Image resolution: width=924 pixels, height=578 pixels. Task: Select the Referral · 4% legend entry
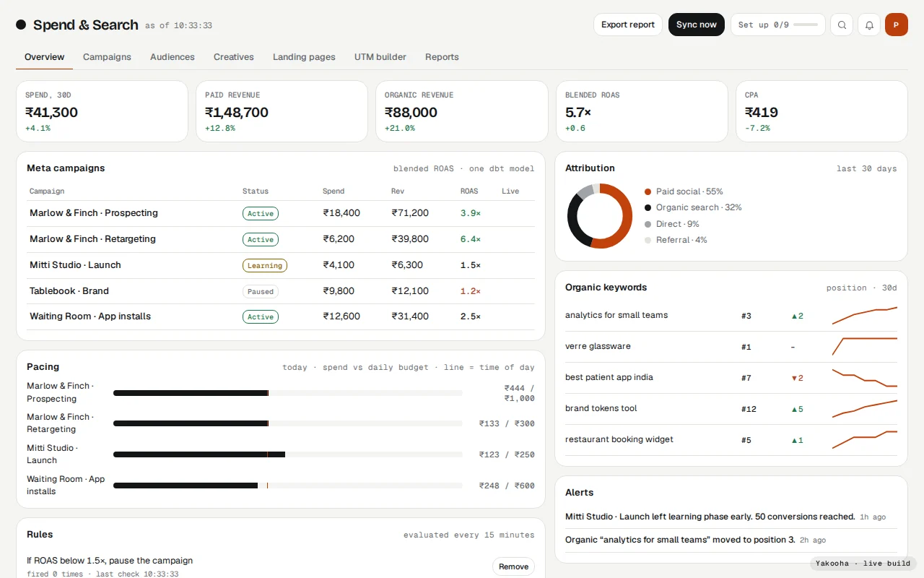[x=676, y=240]
